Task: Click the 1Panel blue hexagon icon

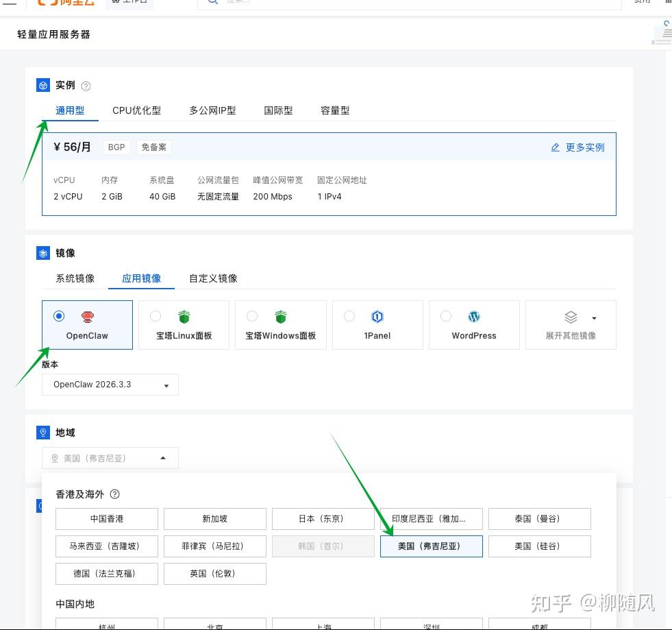Action: click(x=377, y=317)
